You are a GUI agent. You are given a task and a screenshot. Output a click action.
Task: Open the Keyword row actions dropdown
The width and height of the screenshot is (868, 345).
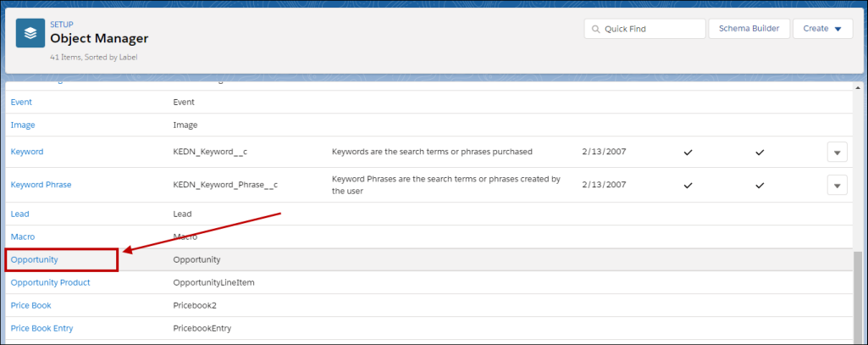(837, 153)
